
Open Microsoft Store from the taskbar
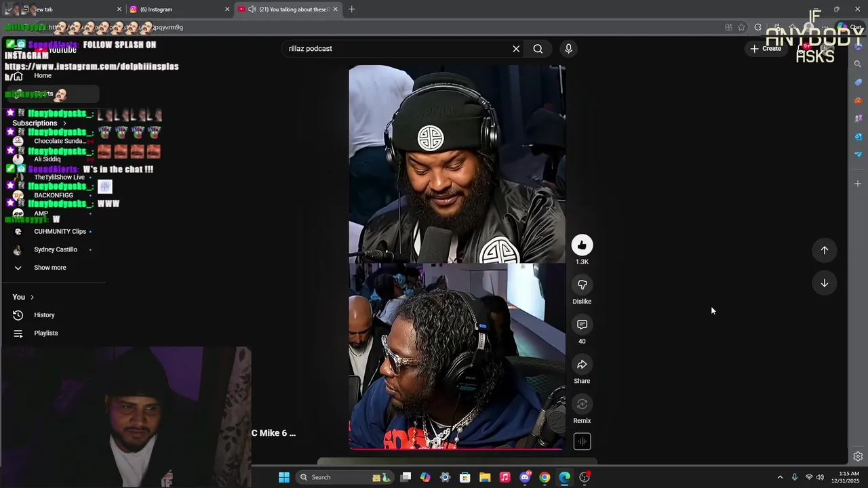465,477
